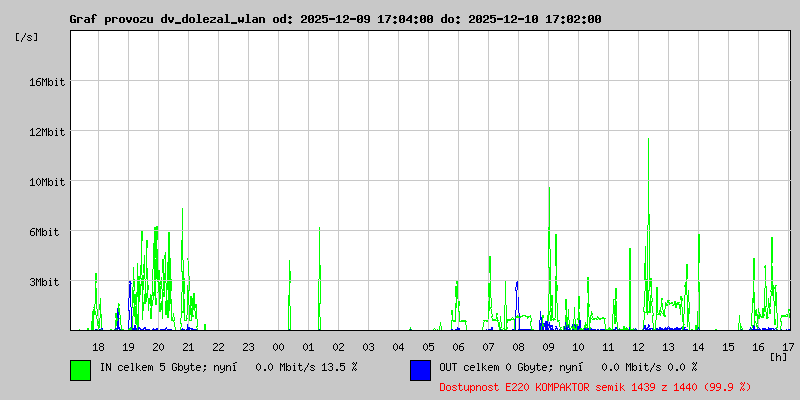
Task: Click hour 09 on the time axis
Action: pos(548,347)
